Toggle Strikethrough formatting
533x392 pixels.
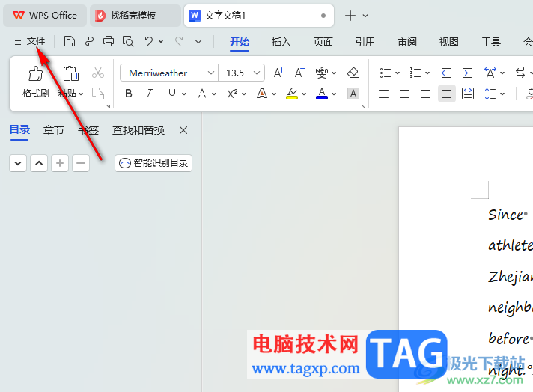[202, 94]
